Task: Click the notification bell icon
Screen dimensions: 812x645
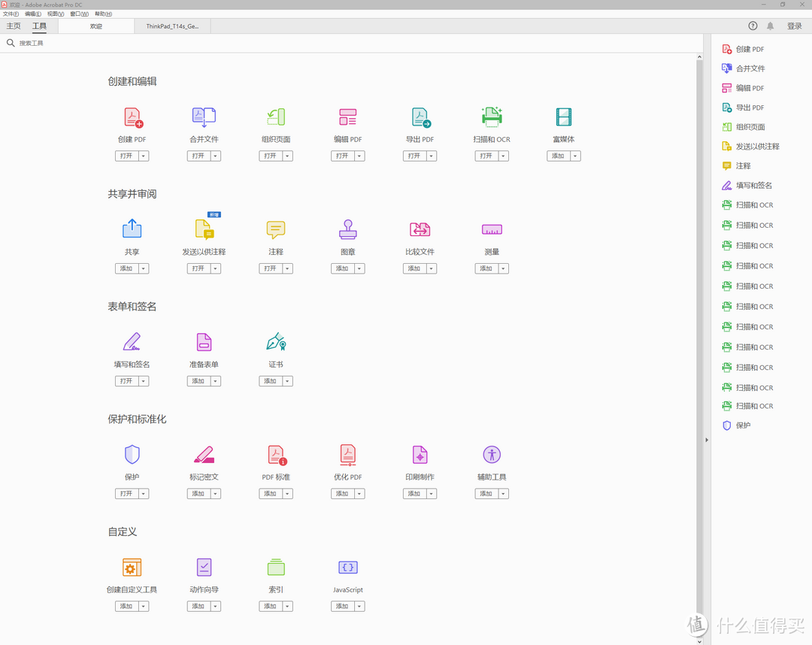Action: click(770, 26)
